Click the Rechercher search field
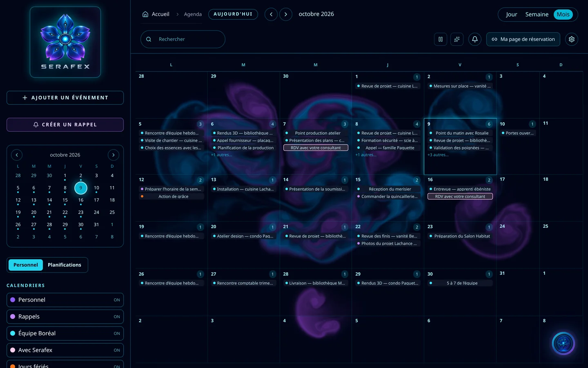588x368 pixels. pos(183,39)
